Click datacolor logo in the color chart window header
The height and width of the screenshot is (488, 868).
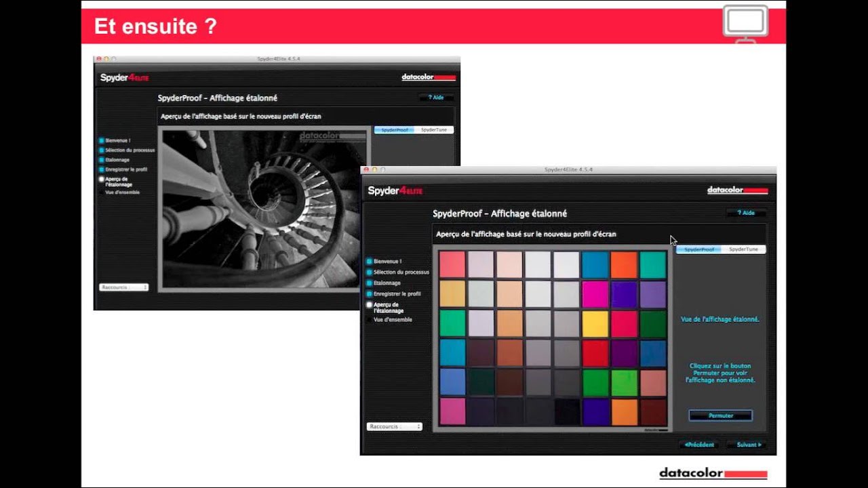coord(737,190)
